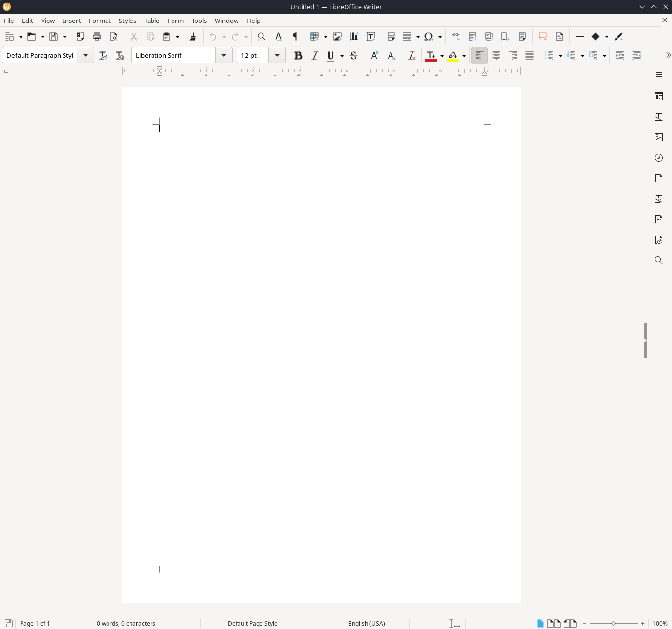672x629 pixels.
Task: Click the Insert Chart icon
Action: click(x=354, y=37)
